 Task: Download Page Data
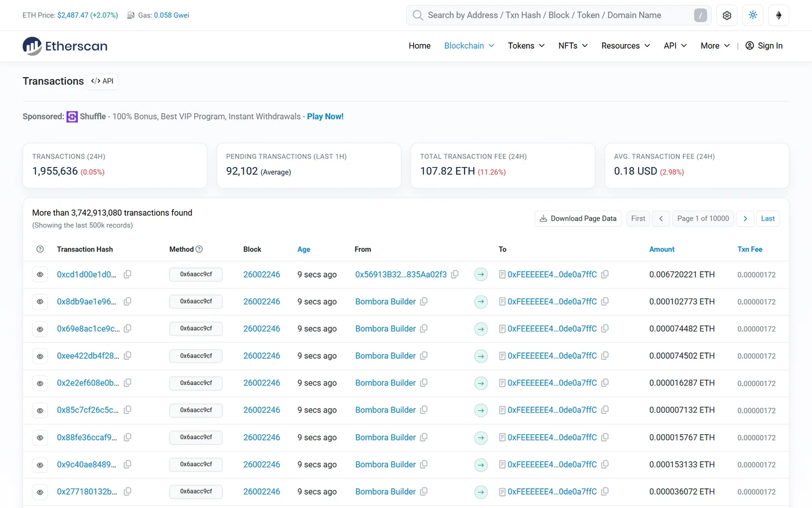578,218
